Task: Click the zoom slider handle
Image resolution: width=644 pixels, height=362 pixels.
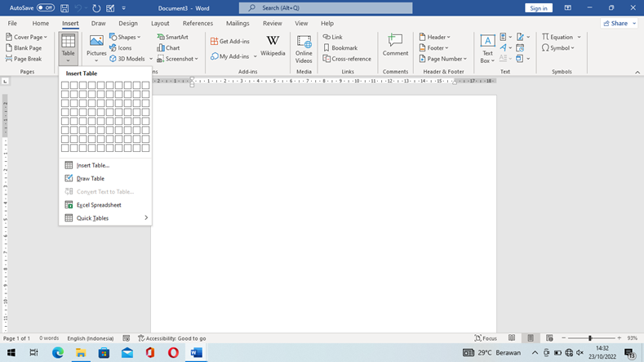Action: point(590,338)
